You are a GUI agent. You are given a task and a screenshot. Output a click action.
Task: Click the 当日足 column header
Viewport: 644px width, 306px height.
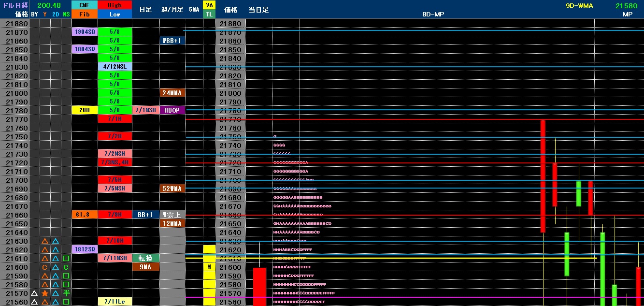259,10
